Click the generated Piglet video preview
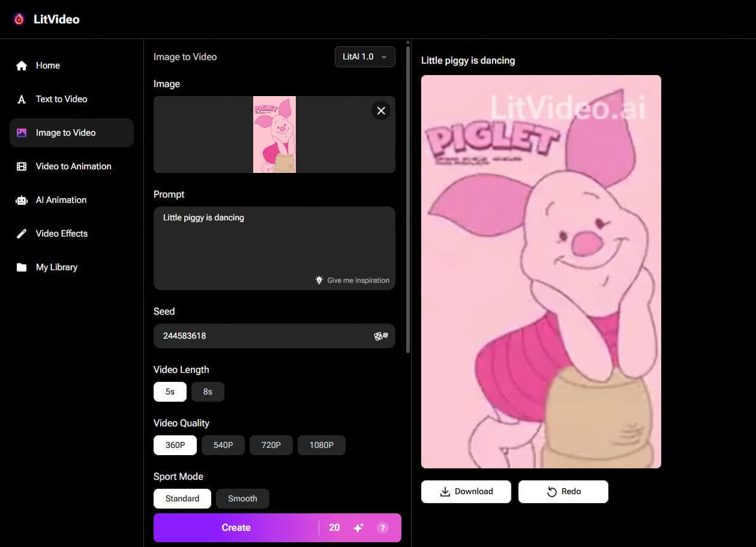Viewport: 756px width, 547px height. click(x=541, y=271)
